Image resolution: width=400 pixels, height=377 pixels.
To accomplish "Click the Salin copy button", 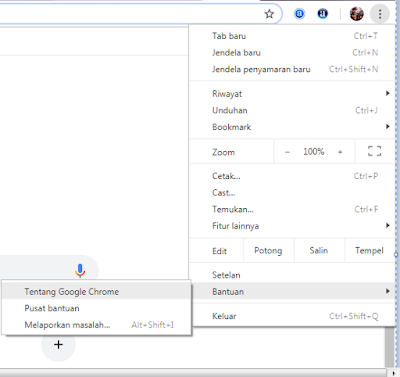I will [x=319, y=251].
